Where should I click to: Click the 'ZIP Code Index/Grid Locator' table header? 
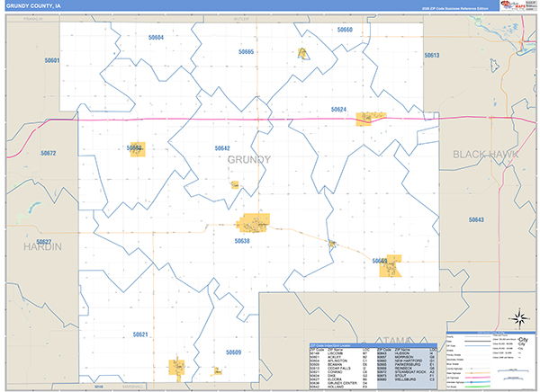tap(373, 345)
